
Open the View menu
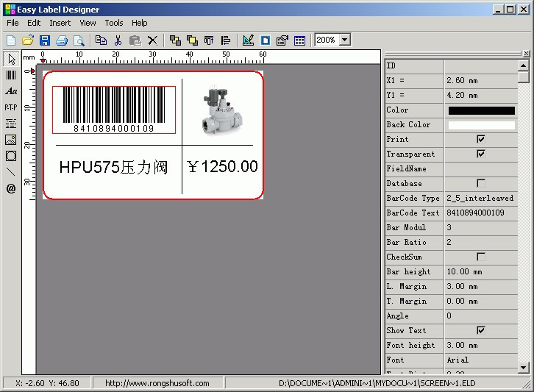tap(88, 23)
